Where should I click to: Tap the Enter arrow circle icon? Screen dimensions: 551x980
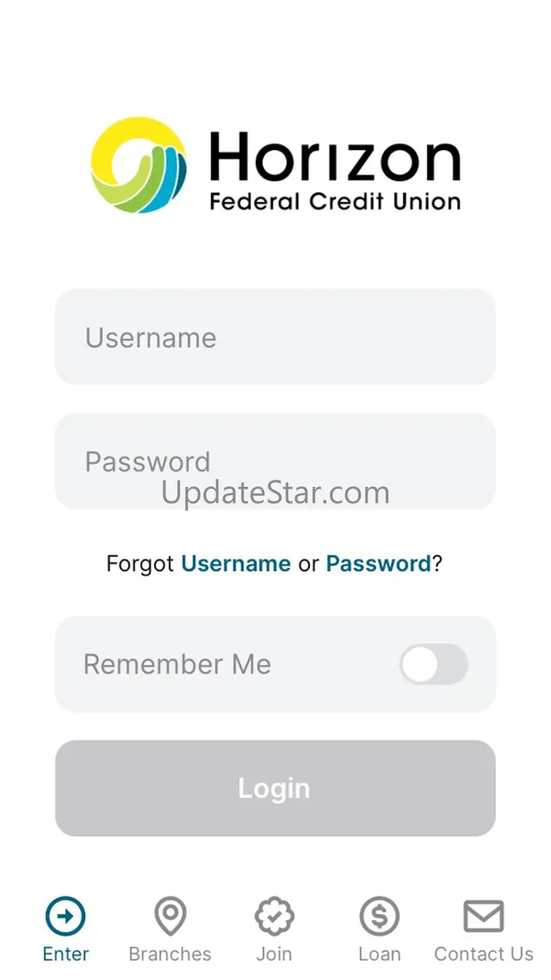pos(66,916)
